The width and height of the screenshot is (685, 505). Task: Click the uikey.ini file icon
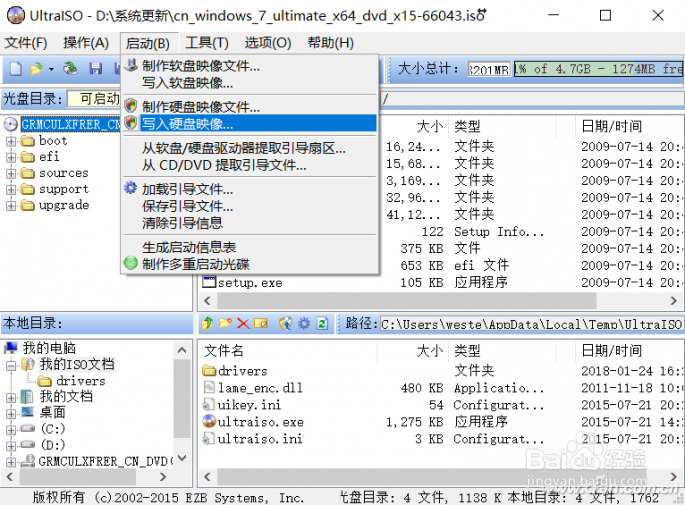[x=209, y=405]
